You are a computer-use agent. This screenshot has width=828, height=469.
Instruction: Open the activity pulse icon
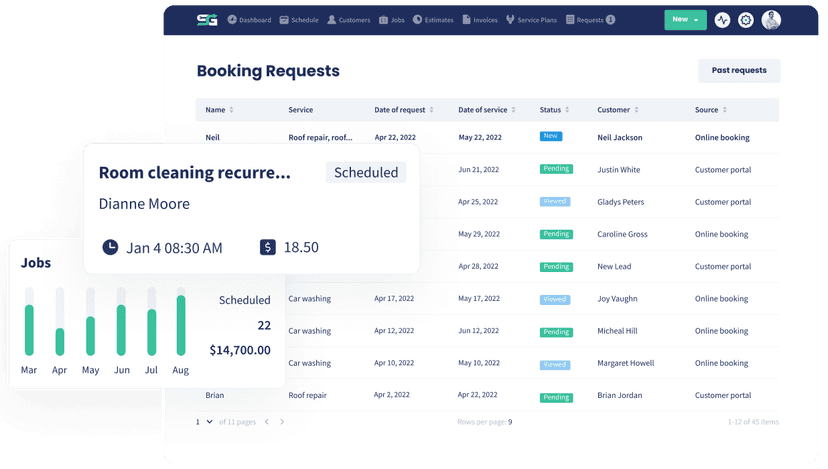[722, 20]
